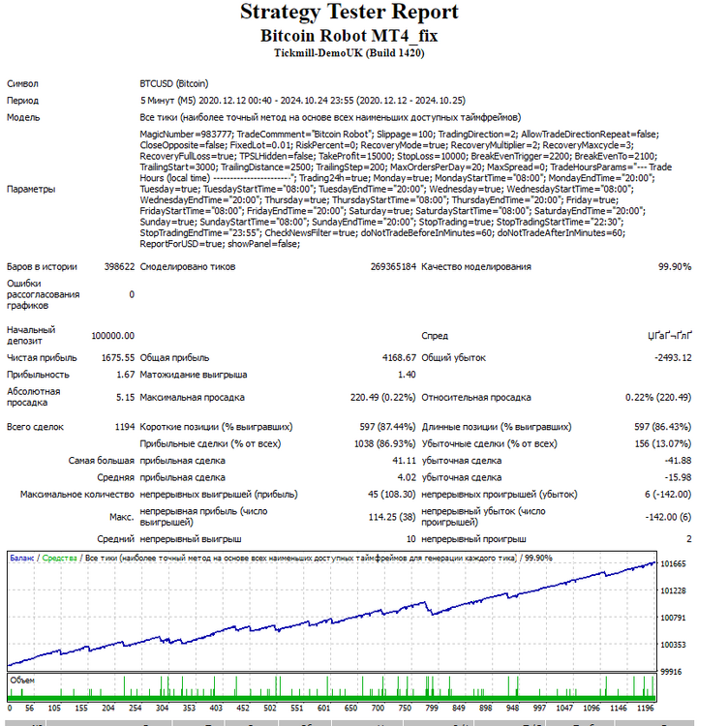The height and width of the screenshot is (726, 728).
Task: Select average profit trade value '4.02'
Action: (407, 477)
